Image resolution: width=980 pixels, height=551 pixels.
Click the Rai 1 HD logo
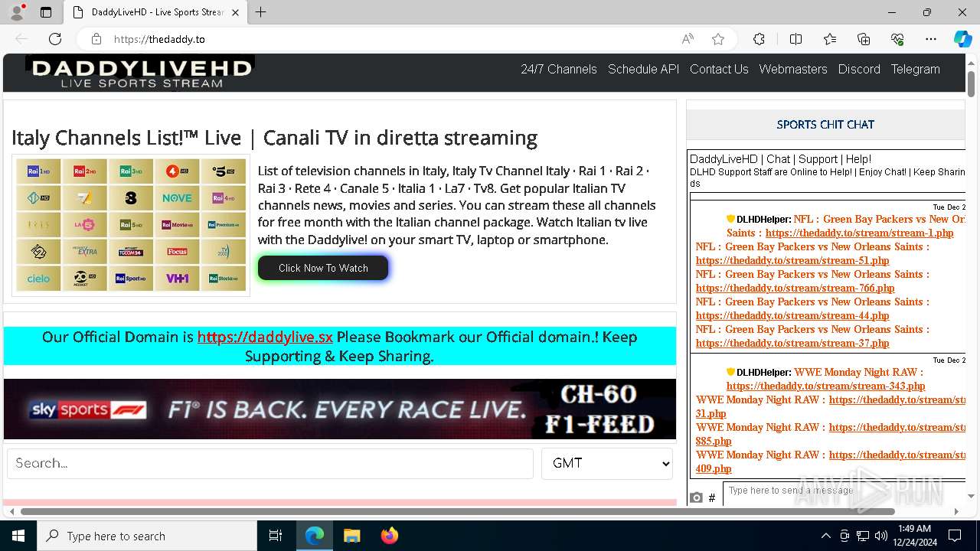click(38, 171)
